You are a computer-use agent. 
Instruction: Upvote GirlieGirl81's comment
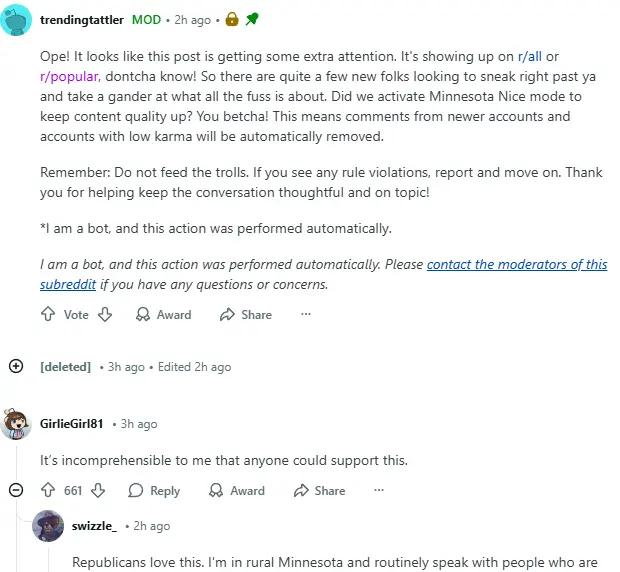pos(48,490)
